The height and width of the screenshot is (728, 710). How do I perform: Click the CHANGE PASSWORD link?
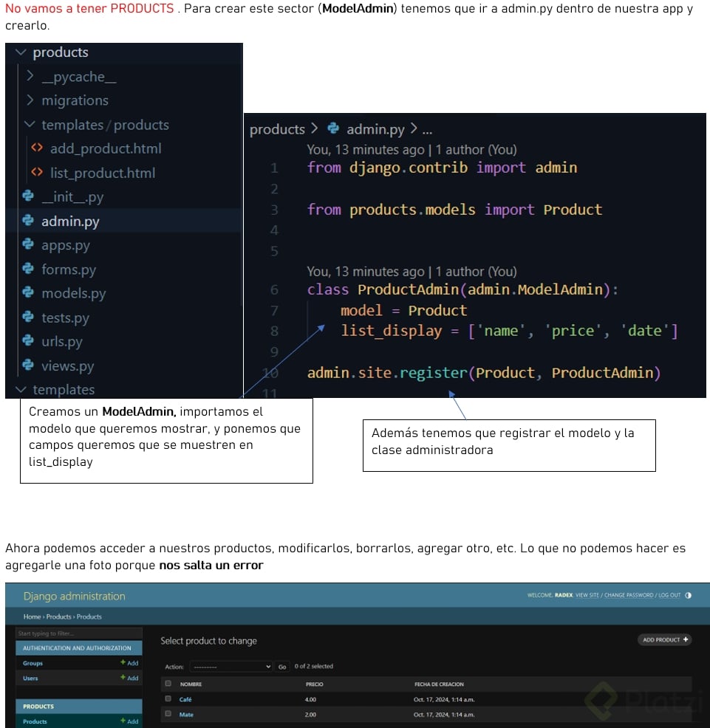coord(629,595)
